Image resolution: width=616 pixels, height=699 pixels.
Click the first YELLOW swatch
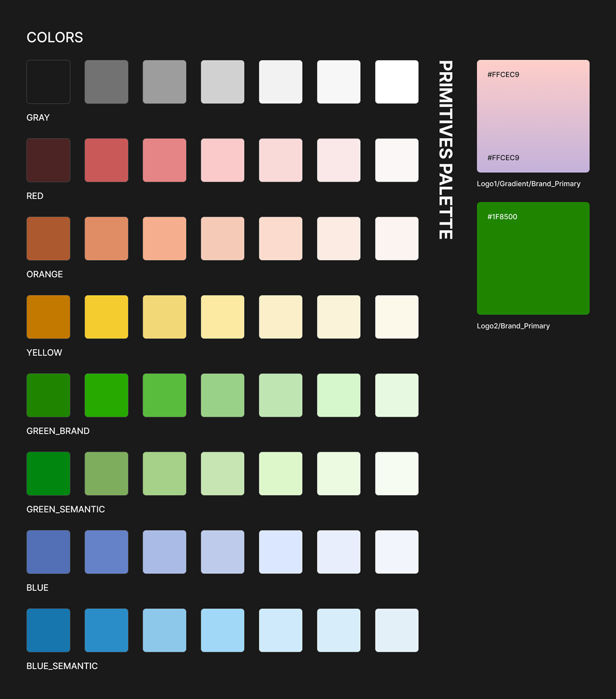point(48,316)
